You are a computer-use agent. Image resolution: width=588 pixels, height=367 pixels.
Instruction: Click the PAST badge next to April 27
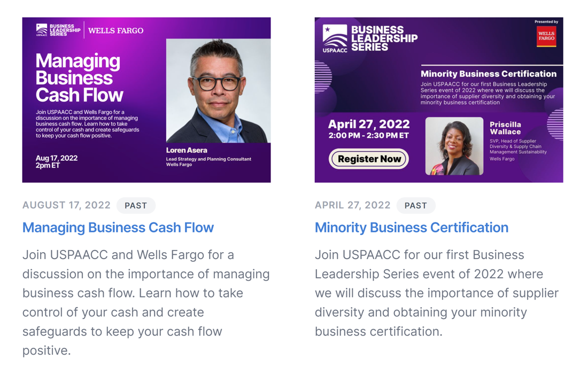pyautogui.click(x=415, y=206)
